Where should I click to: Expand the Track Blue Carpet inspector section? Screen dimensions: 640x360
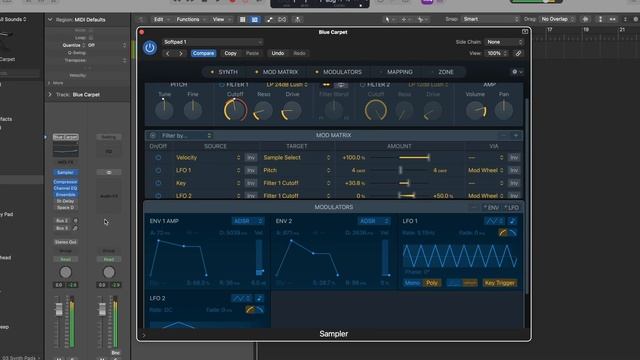coord(50,95)
